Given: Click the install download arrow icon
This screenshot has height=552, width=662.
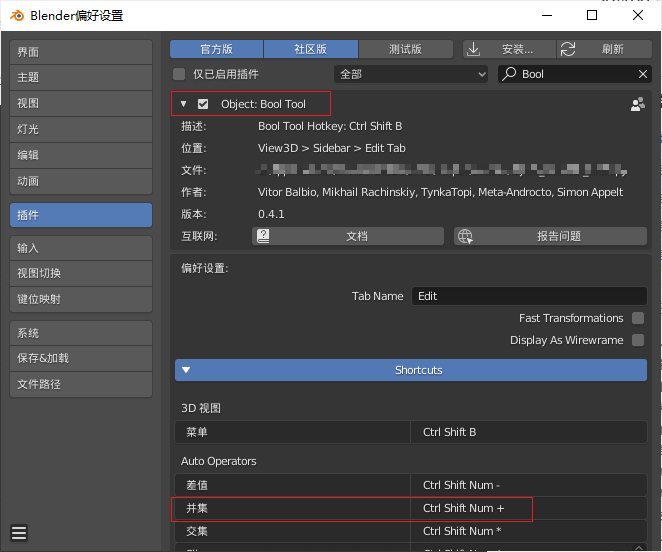Looking at the screenshot, I should (474, 49).
